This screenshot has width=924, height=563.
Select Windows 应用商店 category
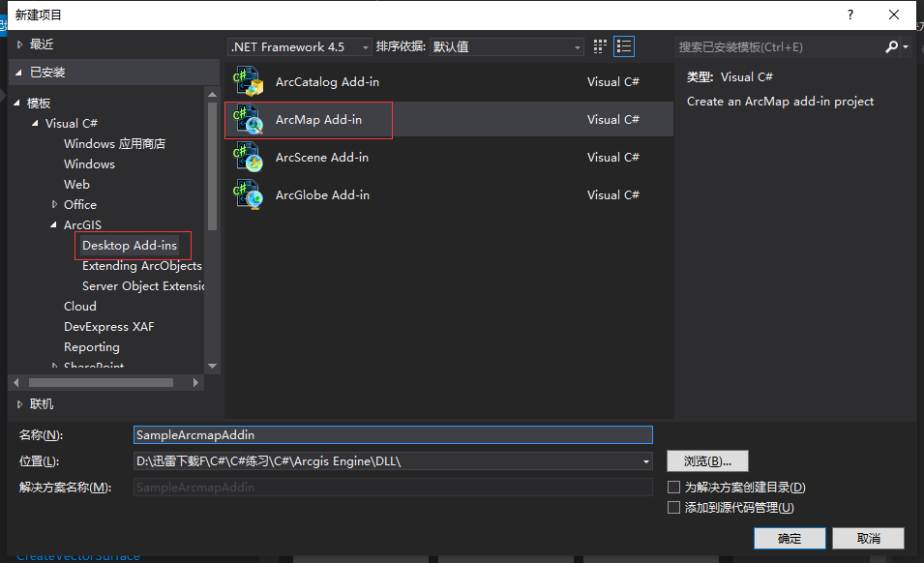[x=114, y=144]
